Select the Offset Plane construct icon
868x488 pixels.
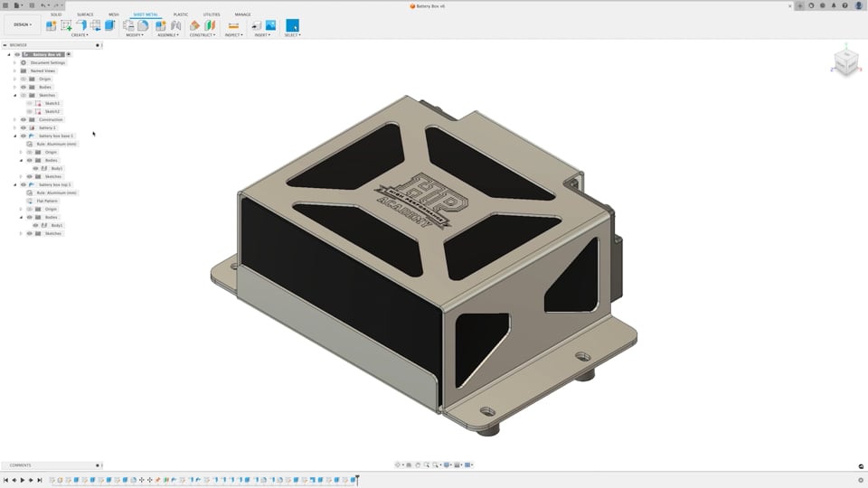[x=195, y=25]
